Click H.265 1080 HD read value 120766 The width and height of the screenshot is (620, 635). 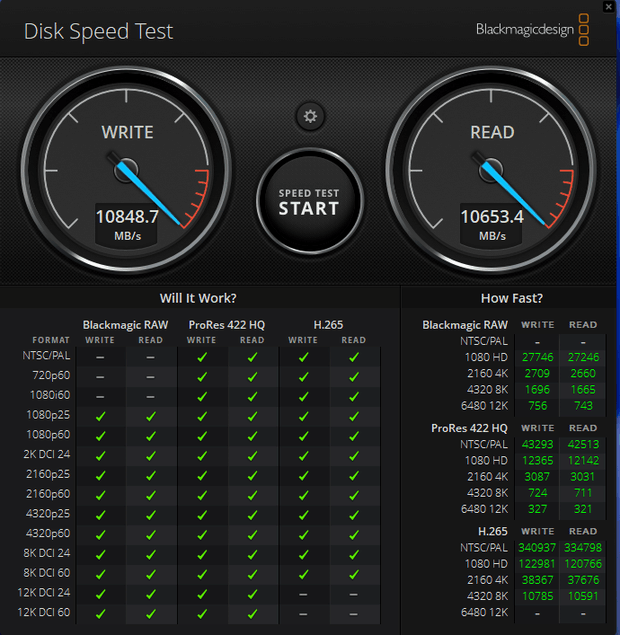(583, 564)
